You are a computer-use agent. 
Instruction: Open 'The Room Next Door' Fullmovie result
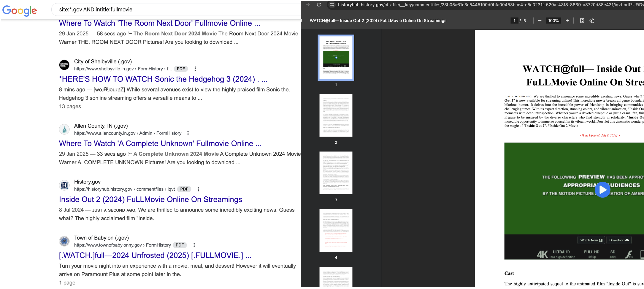[x=160, y=23]
